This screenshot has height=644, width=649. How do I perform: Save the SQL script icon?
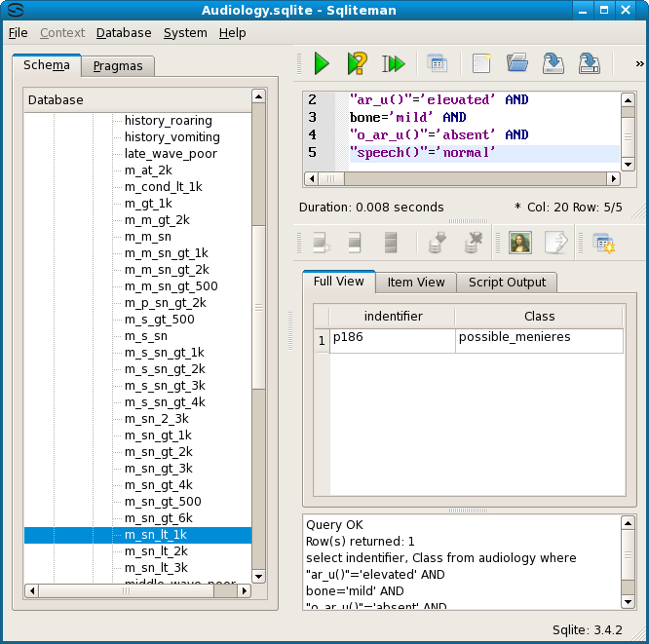(x=553, y=64)
